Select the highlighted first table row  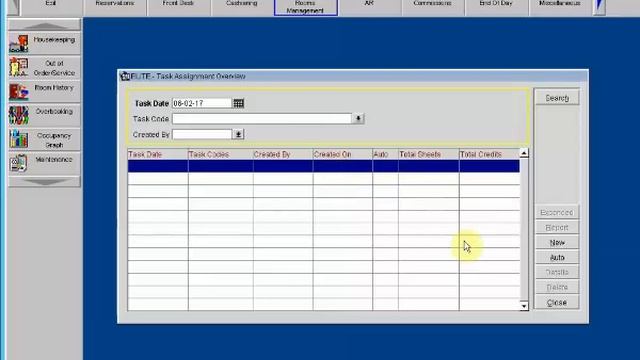tap(324, 166)
